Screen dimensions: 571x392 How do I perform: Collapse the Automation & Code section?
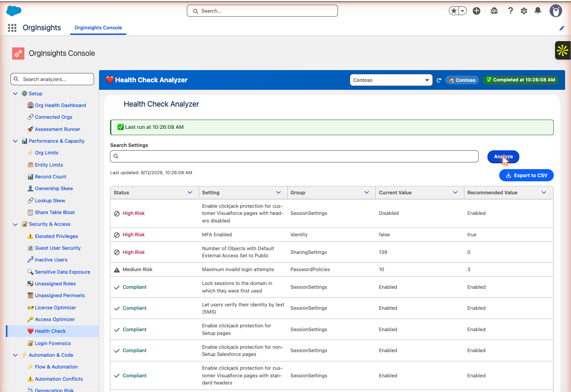(16, 355)
